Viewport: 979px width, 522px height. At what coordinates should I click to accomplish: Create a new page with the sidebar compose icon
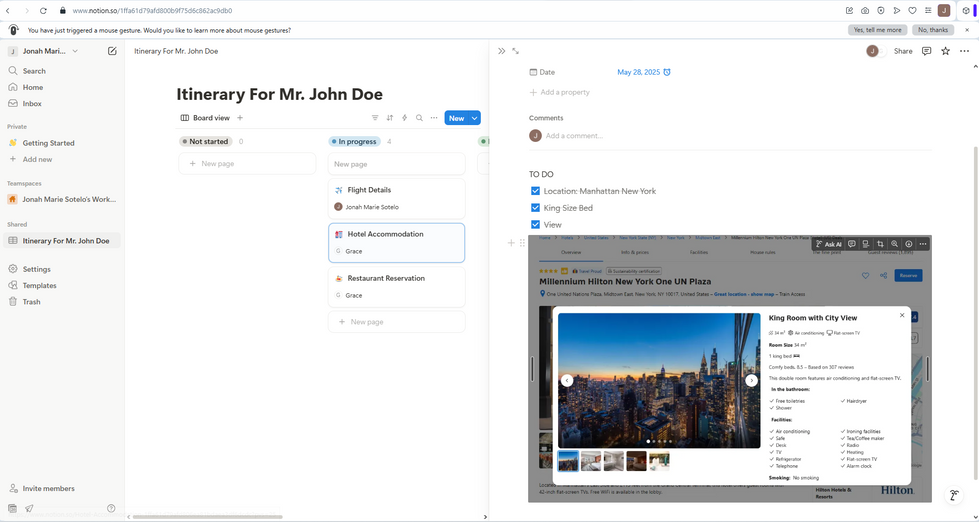click(x=112, y=51)
